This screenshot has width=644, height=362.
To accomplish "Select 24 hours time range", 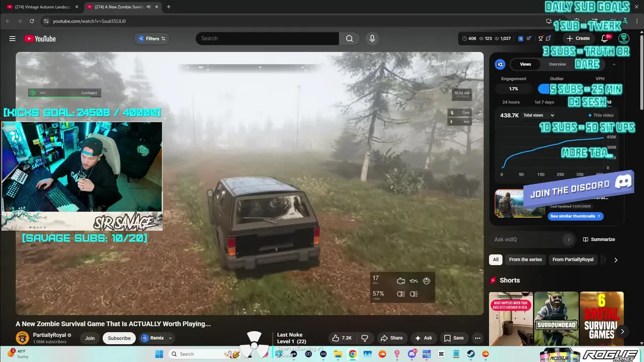I will pyautogui.click(x=511, y=102).
